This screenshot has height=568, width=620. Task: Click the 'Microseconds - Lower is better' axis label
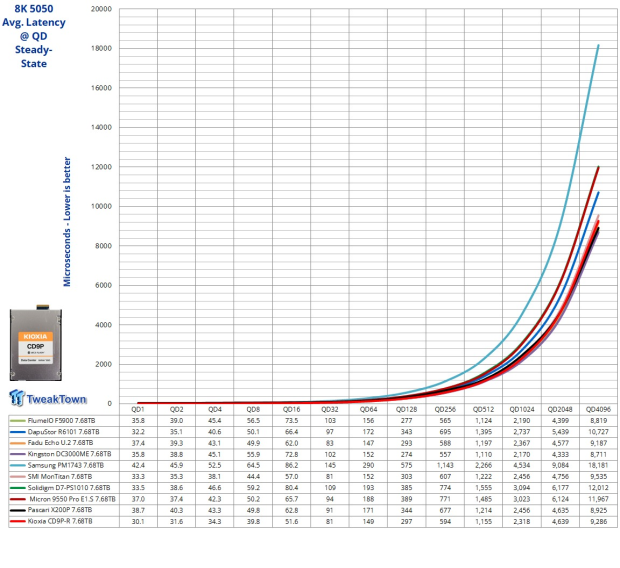coord(67,222)
